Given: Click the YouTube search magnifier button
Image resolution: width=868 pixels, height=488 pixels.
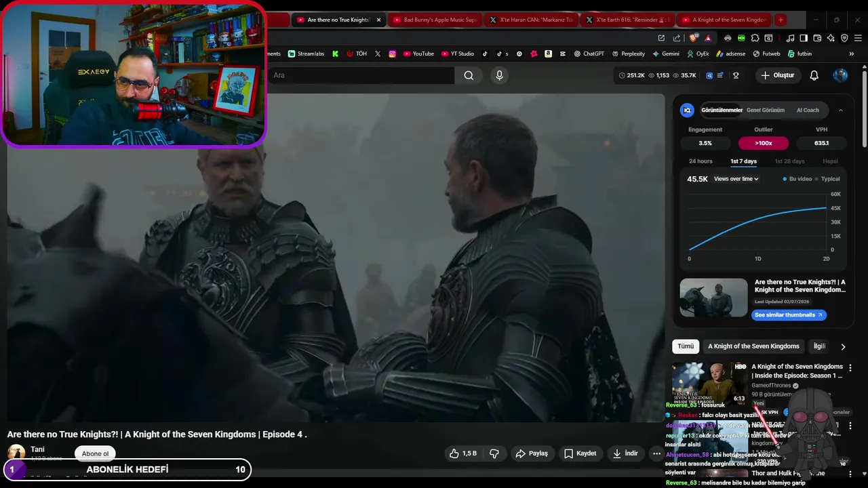Looking at the screenshot, I should click(x=469, y=75).
